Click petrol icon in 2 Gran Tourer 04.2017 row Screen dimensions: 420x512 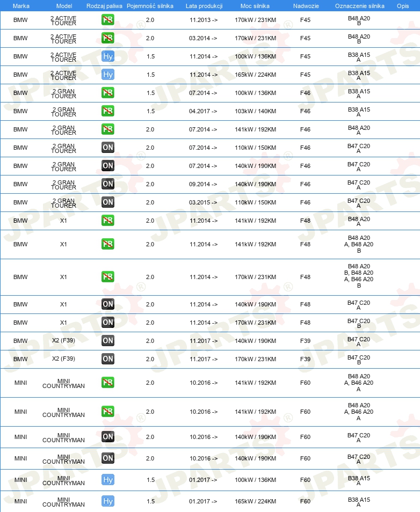coord(108,111)
